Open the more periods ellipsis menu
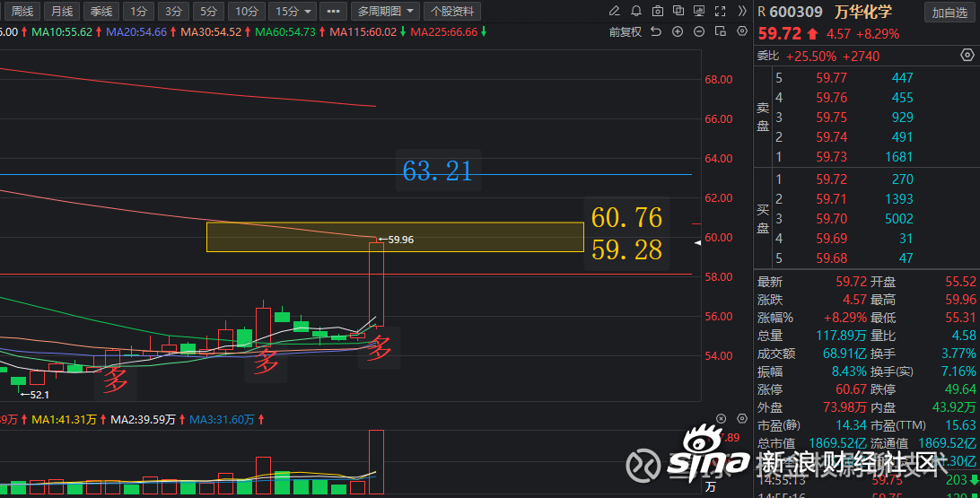This screenshot has height=498, width=980. (333, 12)
